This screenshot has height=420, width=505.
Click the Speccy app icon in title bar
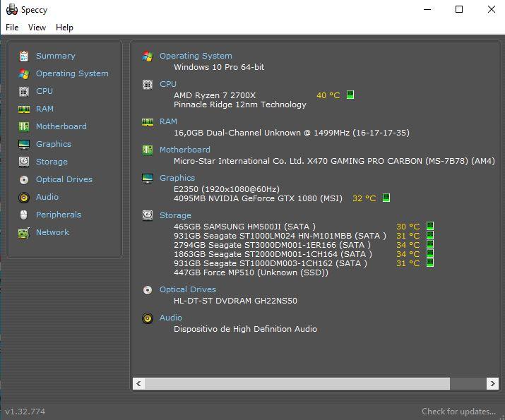[12, 10]
